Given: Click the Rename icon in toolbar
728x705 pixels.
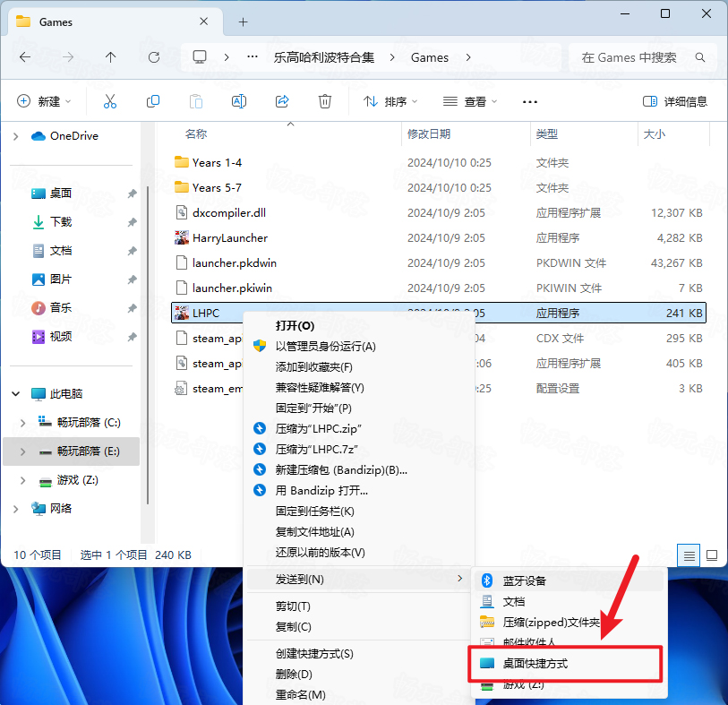Looking at the screenshot, I should pos(239,101).
